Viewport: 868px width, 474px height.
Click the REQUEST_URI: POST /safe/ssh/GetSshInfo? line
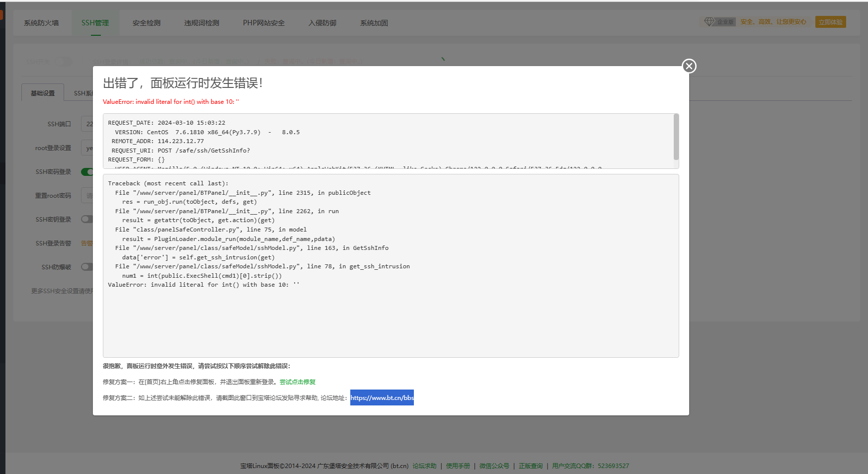click(181, 151)
